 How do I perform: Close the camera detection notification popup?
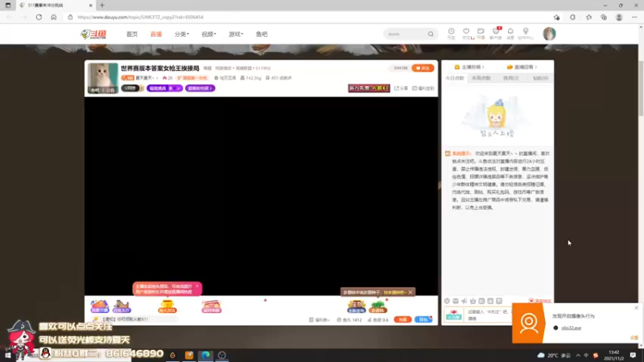pos(636,307)
